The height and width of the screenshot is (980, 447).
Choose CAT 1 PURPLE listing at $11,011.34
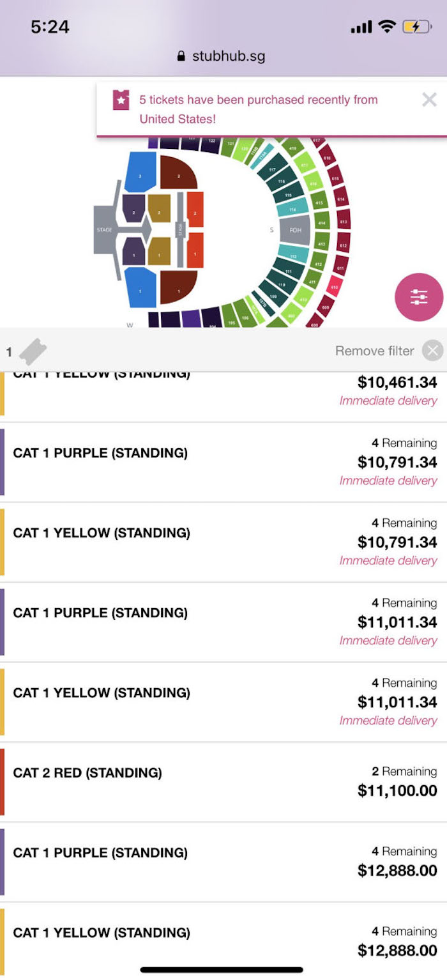pyautogui.click(x=223, y=622)
